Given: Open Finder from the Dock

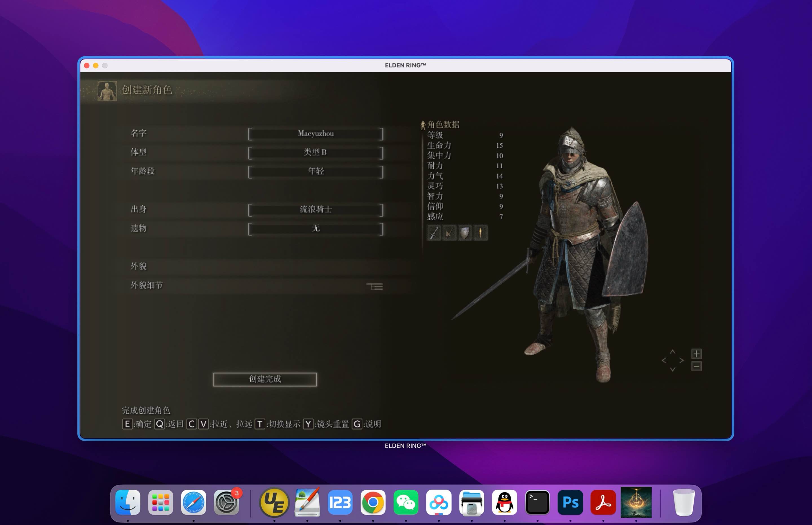Looking at the screenshot, I should [x=128, y=502].
